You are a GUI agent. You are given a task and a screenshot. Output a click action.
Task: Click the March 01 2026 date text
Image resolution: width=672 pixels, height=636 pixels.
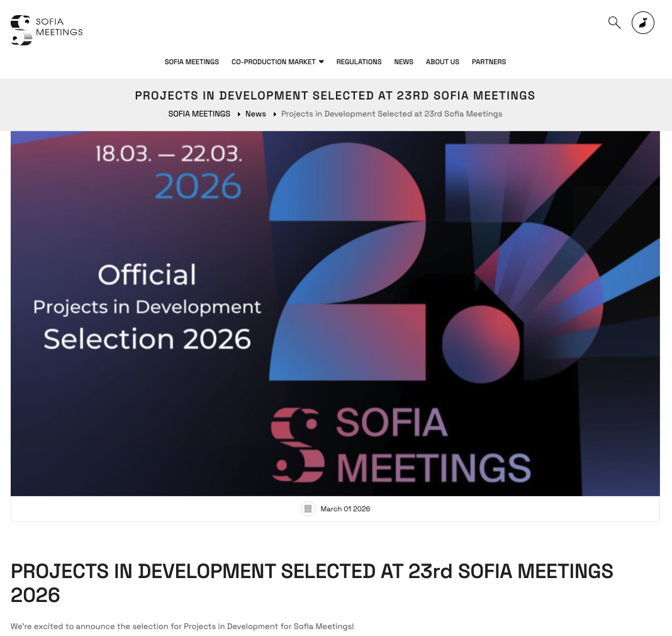345,509
